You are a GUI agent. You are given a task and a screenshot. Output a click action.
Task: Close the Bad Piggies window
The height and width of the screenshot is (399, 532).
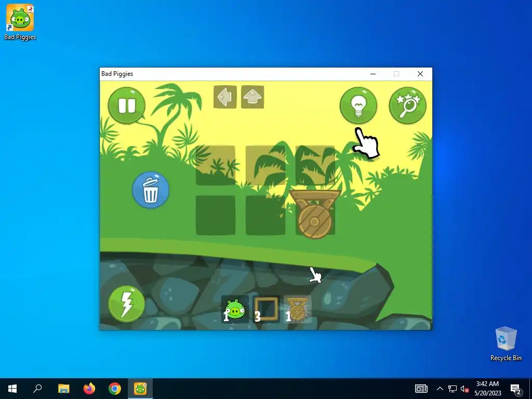420,74
